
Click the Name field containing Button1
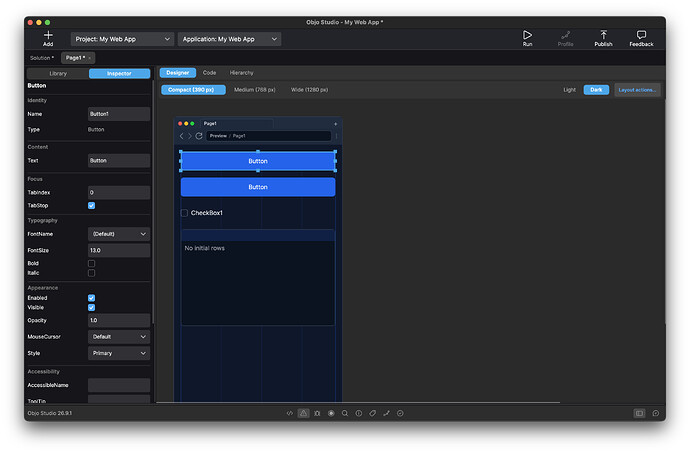pyautogui.click(x=119, y=114)
